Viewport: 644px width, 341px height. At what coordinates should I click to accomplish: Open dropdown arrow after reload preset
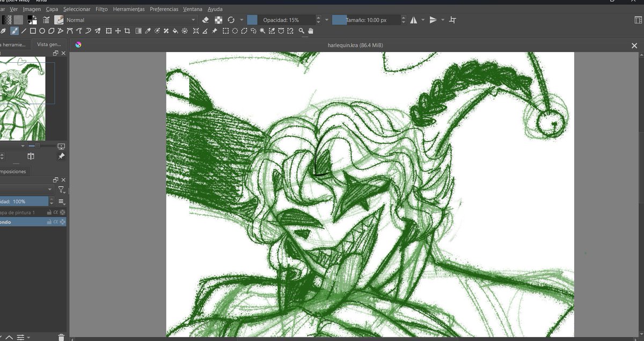coord(241,20)
